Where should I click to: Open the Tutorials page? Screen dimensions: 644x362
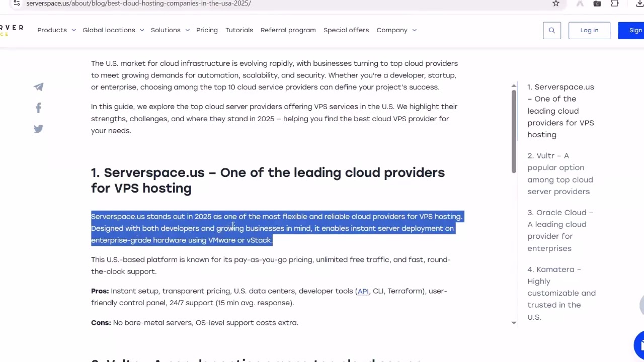coord(239,30)
